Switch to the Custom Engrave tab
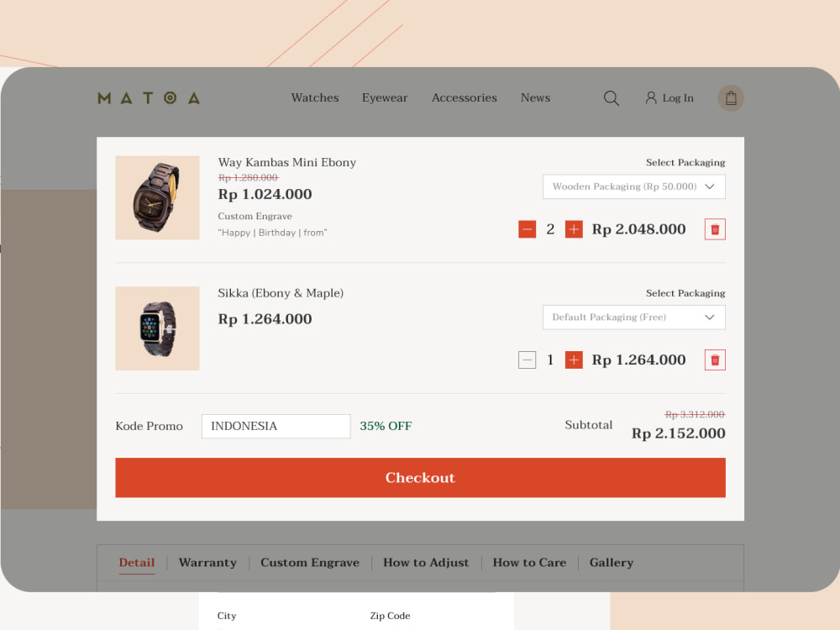Viewport: 840px width, 630px height. [x=310, y=563]
